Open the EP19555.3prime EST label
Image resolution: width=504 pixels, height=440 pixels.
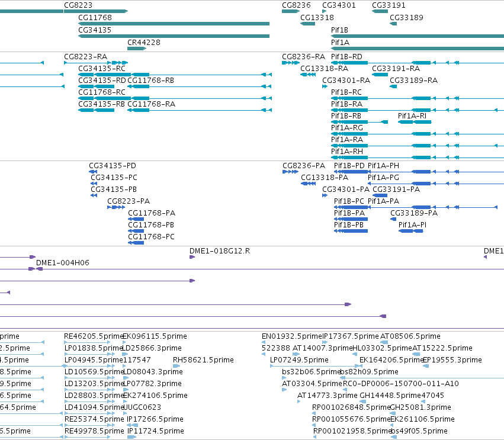452,360
